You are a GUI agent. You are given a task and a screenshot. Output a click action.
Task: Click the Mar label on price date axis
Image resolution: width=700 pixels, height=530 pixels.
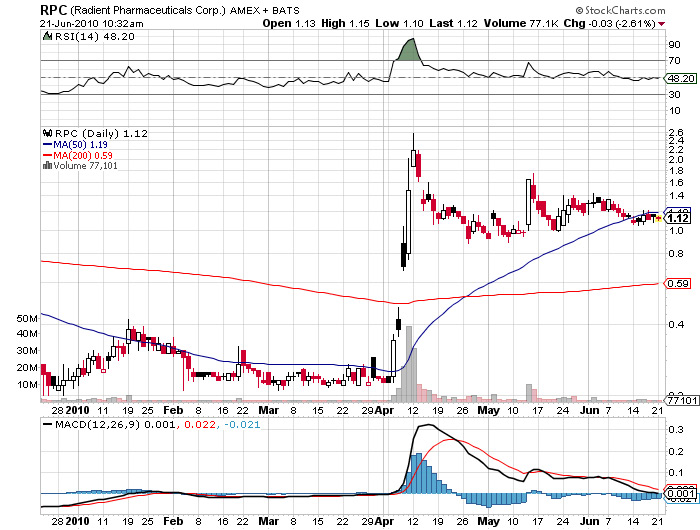(x=269, y=410)
